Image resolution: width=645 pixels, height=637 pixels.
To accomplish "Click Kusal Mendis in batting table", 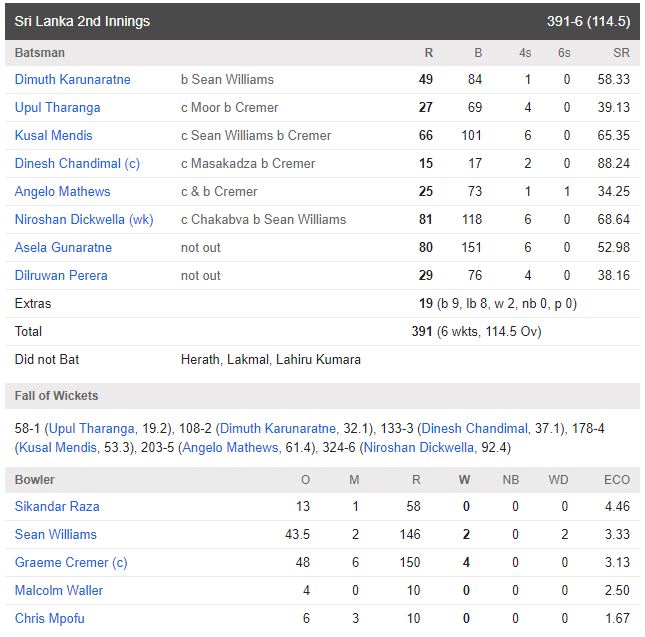I will click(x=53, y=135).
